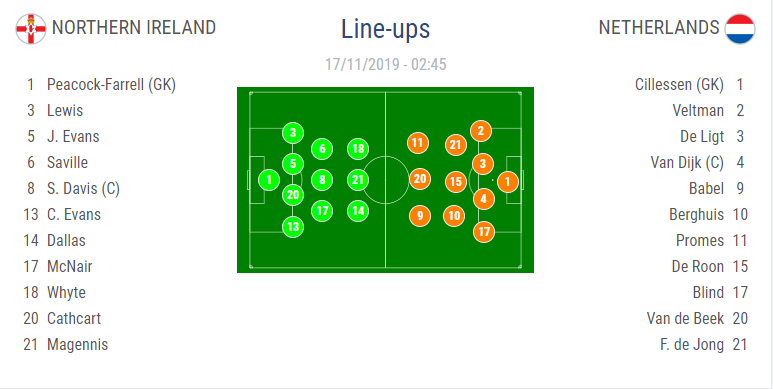
Task: Select S. Davis (C) in lineup list
Action: [x=71, y=189]
